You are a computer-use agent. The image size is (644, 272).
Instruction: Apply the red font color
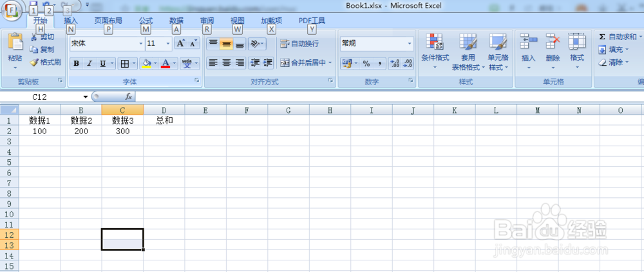[x=166, y=63]
